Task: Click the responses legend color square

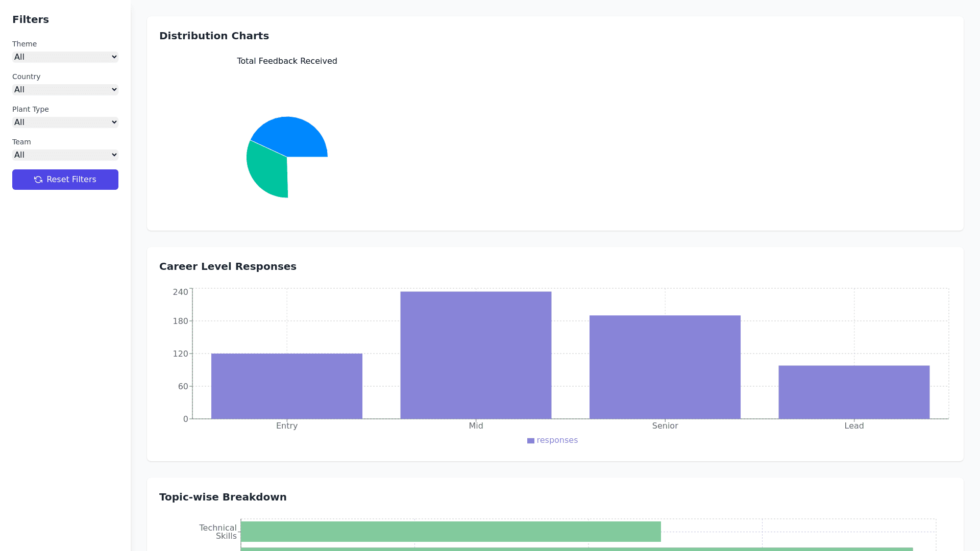Action: [x=531, y=441]
